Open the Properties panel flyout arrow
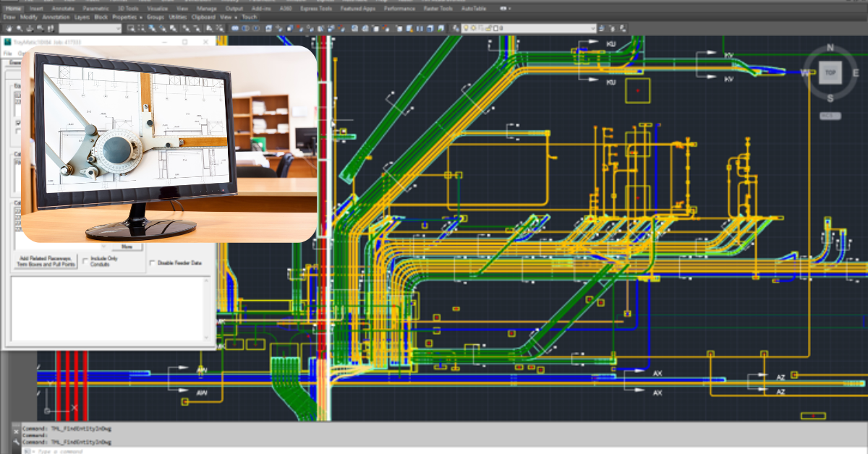The height and width of the screenshot is (454, 868). (x=142, y=16)
